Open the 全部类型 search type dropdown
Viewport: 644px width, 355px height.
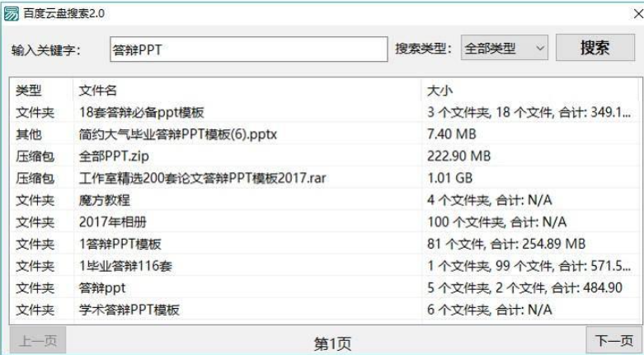tap(504, 48)
